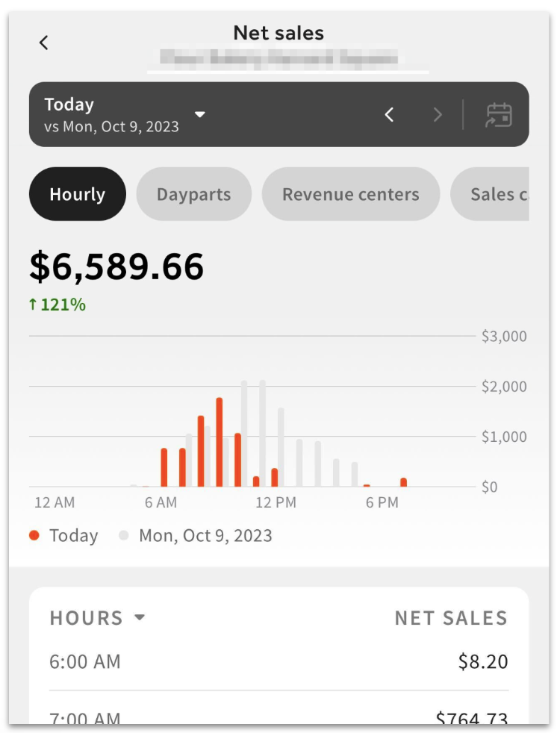Open the comparison date calendar picker
This screenshot has height=733, width=560.
[499, 114]
